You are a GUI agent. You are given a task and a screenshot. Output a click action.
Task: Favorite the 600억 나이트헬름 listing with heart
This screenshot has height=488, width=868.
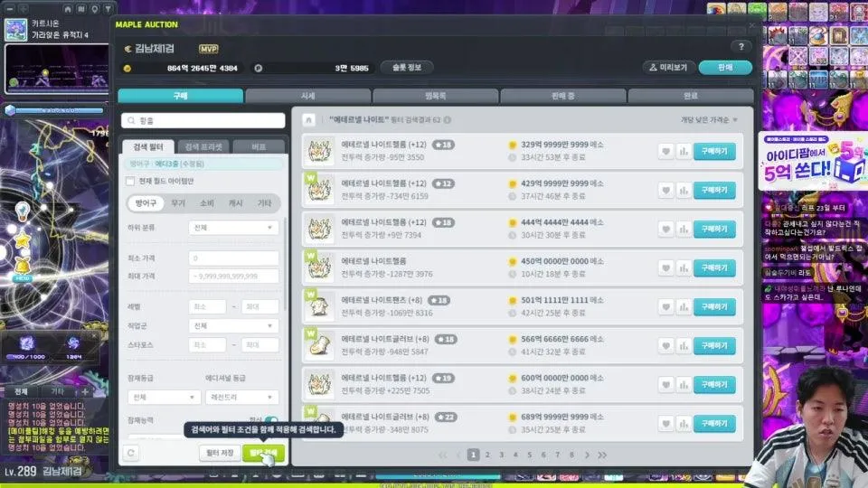666,385
